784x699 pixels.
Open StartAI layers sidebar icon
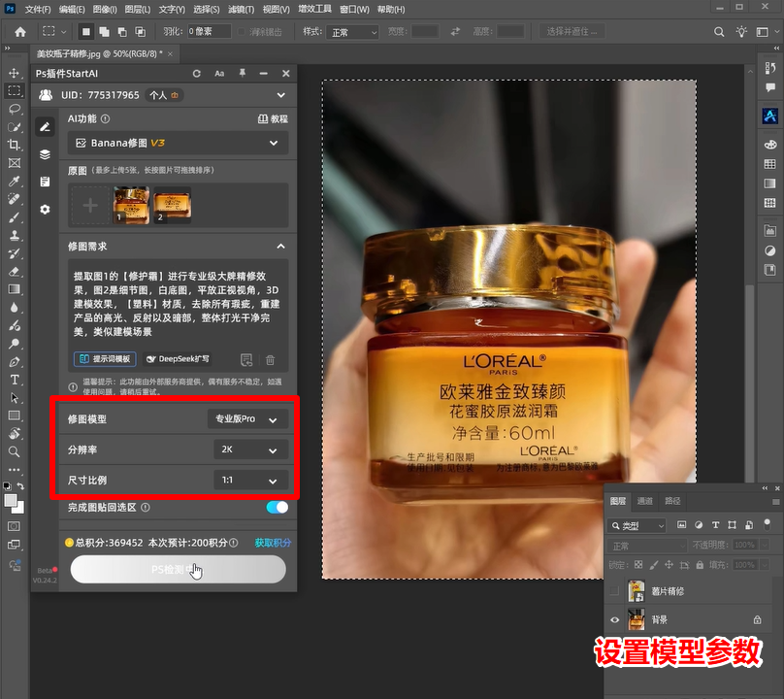pos(45,154)
